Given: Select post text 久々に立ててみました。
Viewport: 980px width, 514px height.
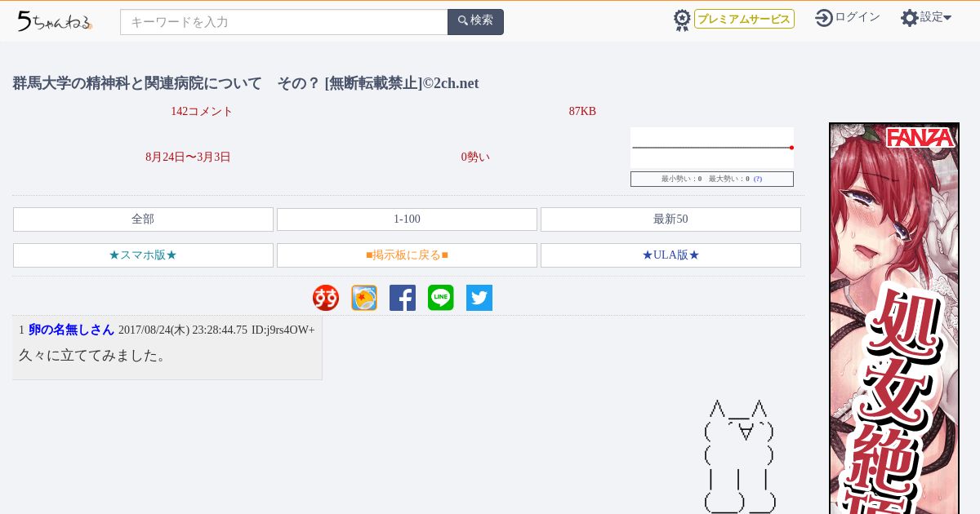Looking at the screenshot, I should (93, 356).
